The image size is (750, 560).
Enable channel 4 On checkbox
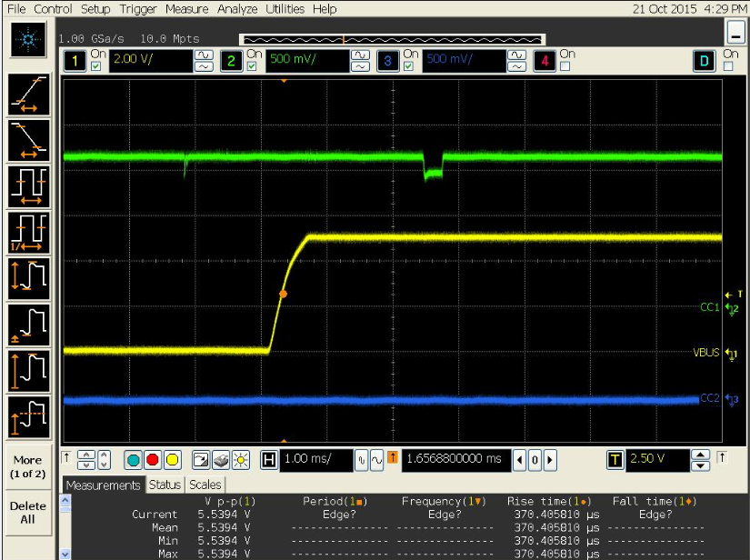click(x=565, y=66)
